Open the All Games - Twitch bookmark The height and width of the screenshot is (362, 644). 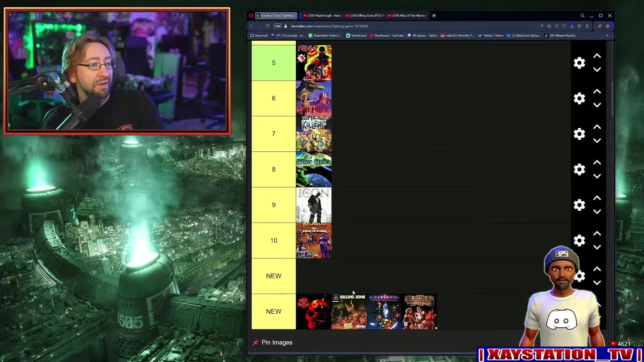422,36
